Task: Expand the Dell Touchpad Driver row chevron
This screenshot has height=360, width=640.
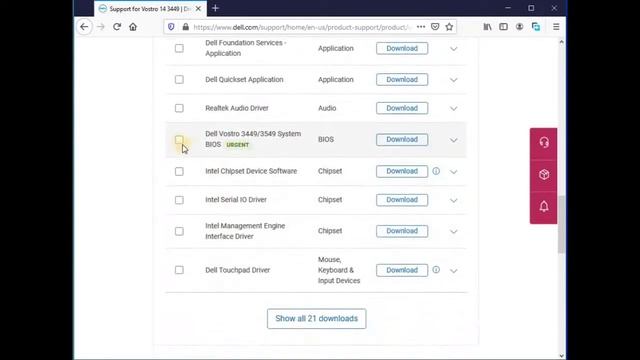Action: tap(453, 271)
